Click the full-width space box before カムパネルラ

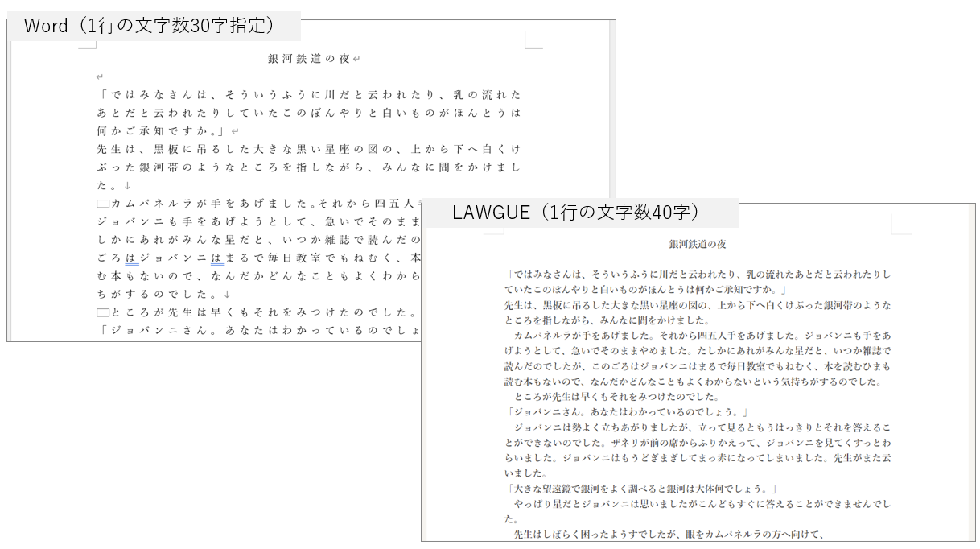tap(102, 204)
